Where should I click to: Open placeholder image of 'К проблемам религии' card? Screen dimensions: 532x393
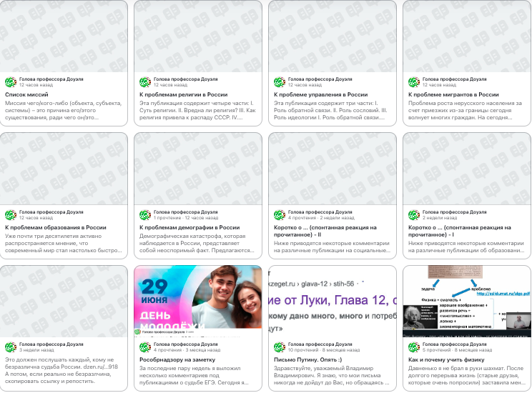pos(198,36)
